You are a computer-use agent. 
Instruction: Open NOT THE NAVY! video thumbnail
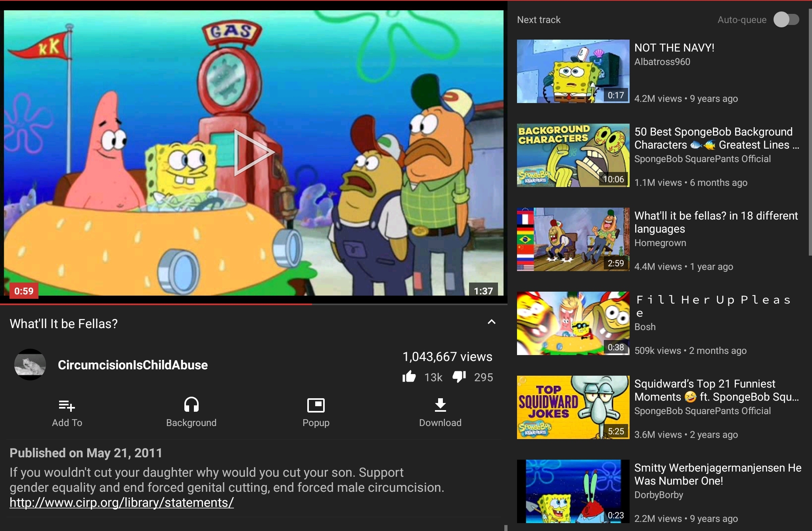click(x=573, y=71)
